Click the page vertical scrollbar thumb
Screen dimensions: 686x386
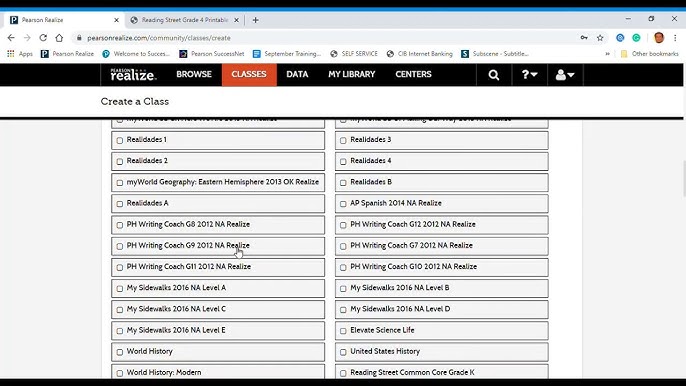[683, 179]
